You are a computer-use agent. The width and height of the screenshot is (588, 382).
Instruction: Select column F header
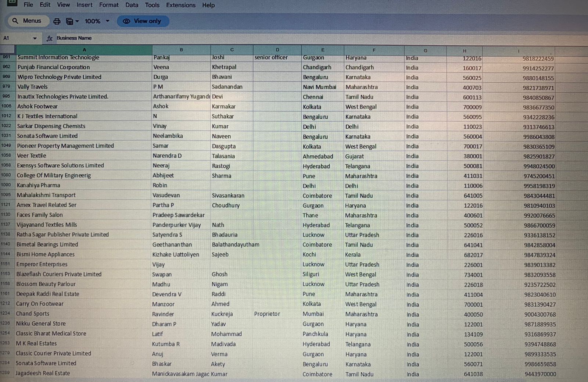point(374,50)
